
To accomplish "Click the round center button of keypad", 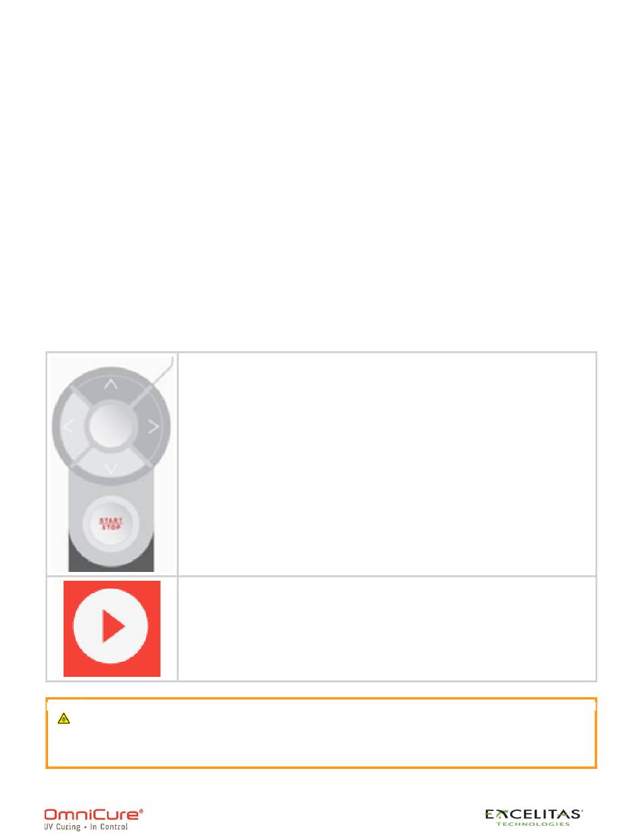I will [x=111, y=426].
